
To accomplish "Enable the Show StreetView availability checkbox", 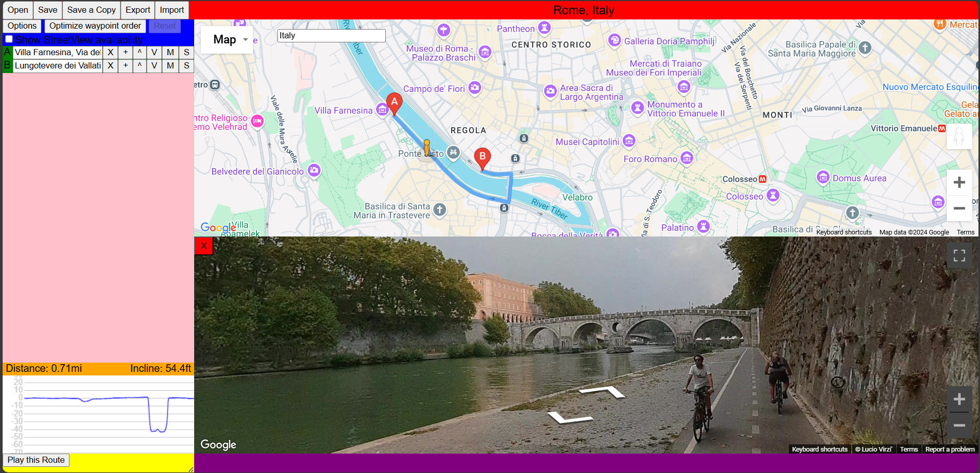I will (x=8, y=39).
